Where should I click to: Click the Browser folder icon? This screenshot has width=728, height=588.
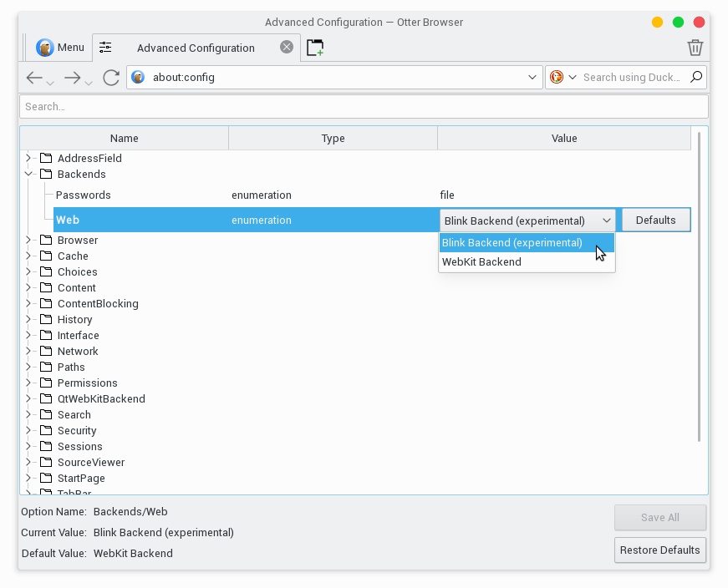[46, 240]
